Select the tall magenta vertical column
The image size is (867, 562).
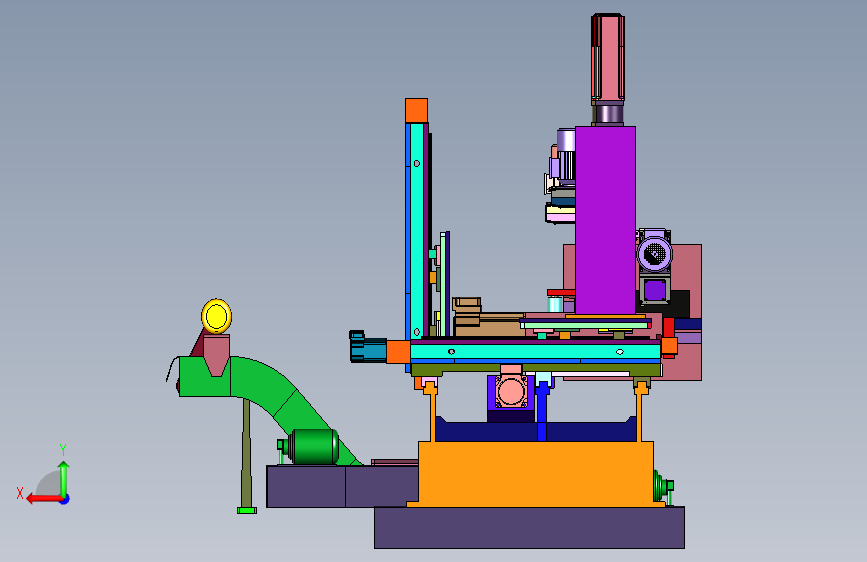pos(605,220)
